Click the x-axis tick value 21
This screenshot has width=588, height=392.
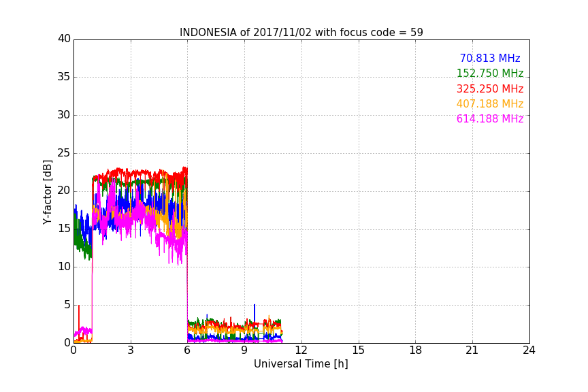472,350
